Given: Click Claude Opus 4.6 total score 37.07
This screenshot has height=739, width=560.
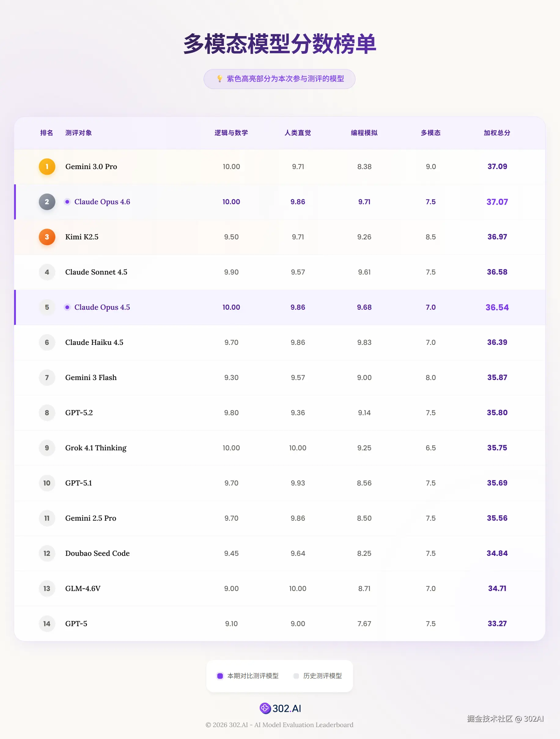Looking at the screenshot, I should (x=497, y=202).
